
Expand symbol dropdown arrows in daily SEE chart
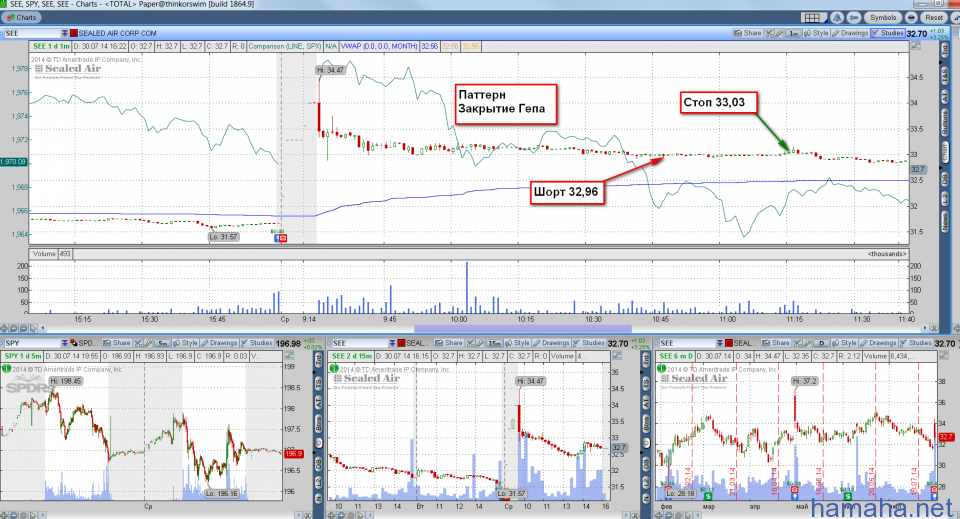click(720, 343)
